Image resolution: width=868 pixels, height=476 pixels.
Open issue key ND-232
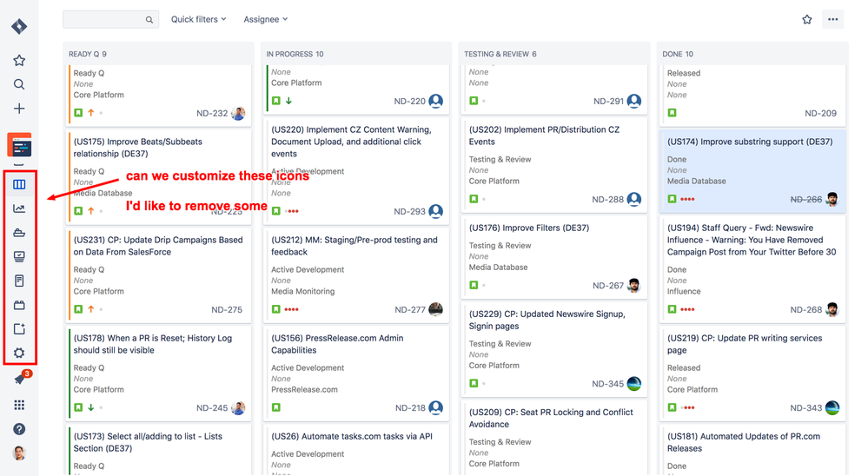(212, 114)
